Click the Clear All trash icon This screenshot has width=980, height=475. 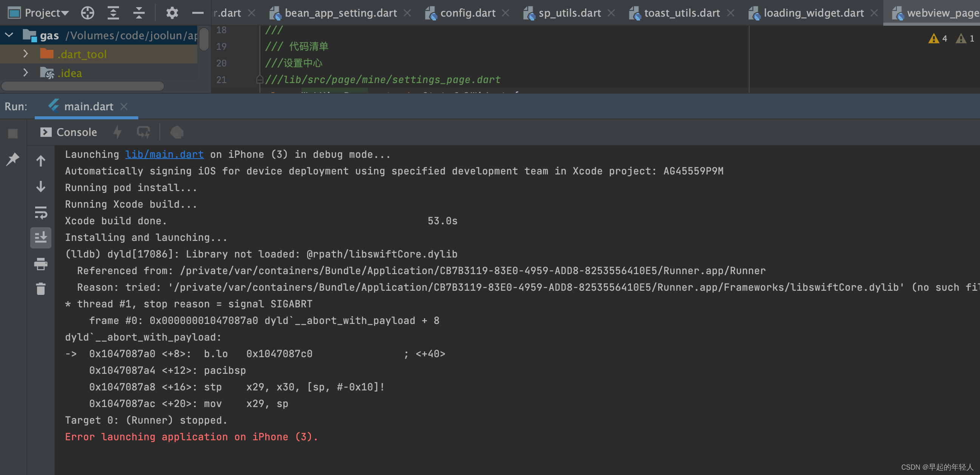(41, 289)
